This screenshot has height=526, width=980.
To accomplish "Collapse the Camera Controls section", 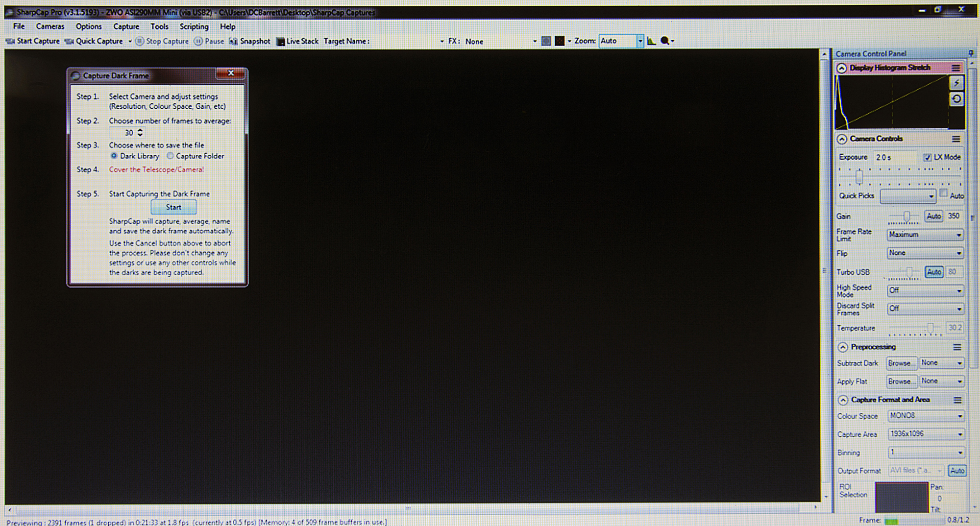I will [x=841, y=139].
